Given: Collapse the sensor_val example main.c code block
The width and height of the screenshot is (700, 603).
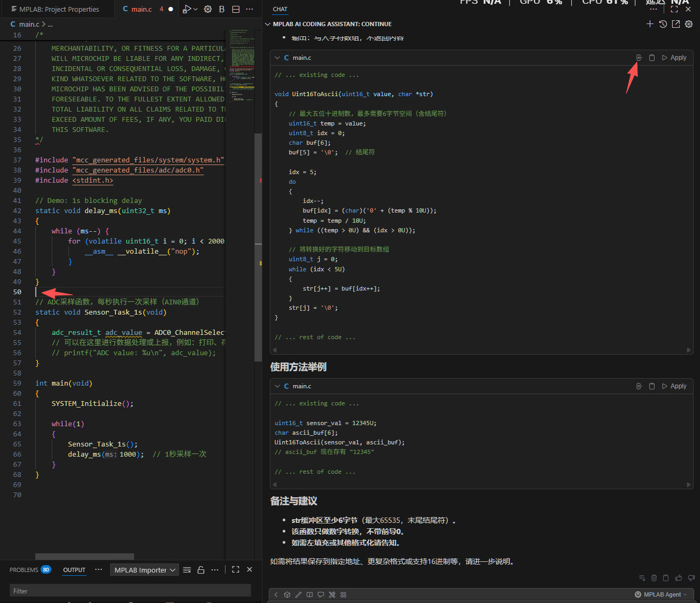Looking at the screenshot, I should point(277,386).
